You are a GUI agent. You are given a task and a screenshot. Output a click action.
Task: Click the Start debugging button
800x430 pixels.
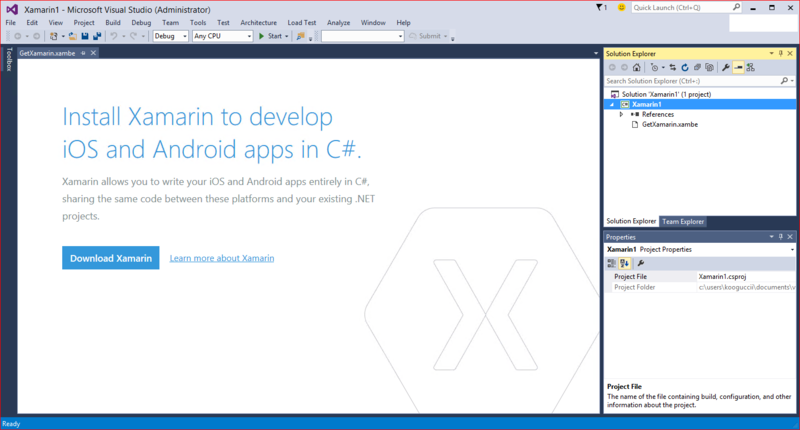pyautogui.click(x=270, y=36)
